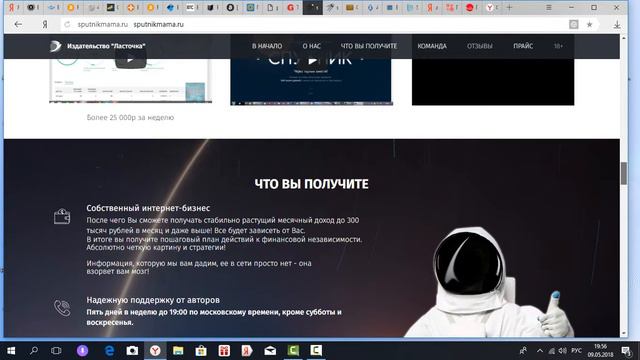This screenshot has height=360, width=640.
Task: Click the phone icon beside Надежную поддержку
Action: click(62, 308)
